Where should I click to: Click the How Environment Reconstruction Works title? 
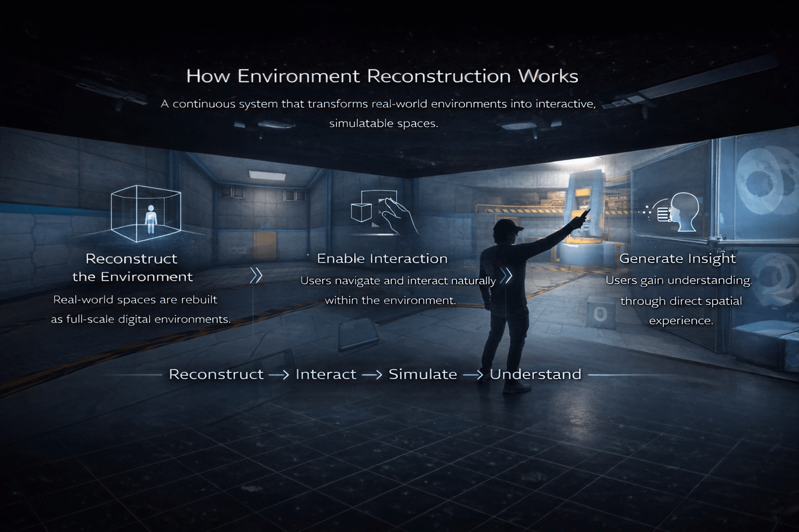[x=382, y=76]
